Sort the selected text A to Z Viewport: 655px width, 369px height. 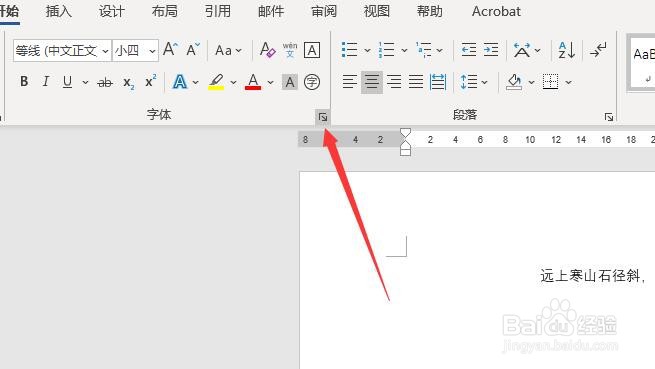566,50
